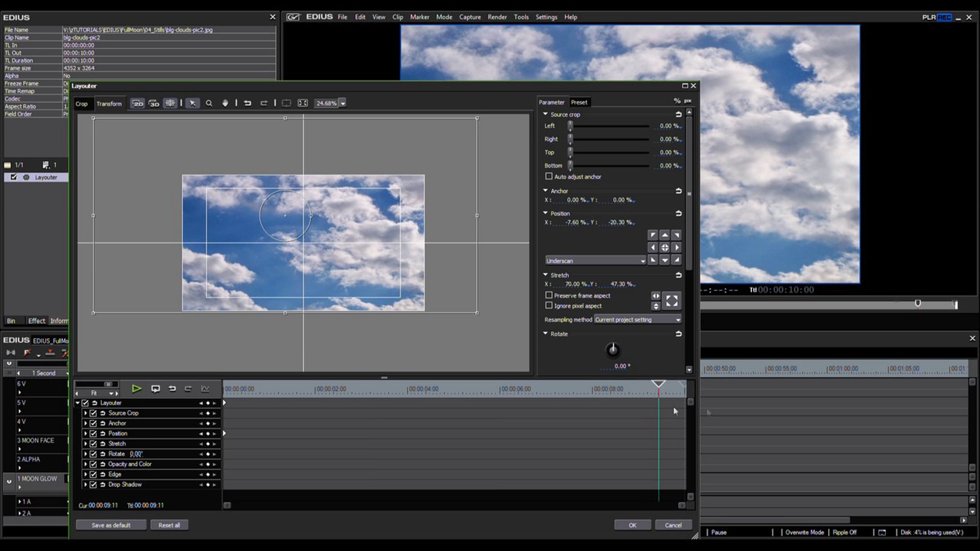Center the position with the center button
This screenshot has width=980, height=551.
[x=665, y=247]
